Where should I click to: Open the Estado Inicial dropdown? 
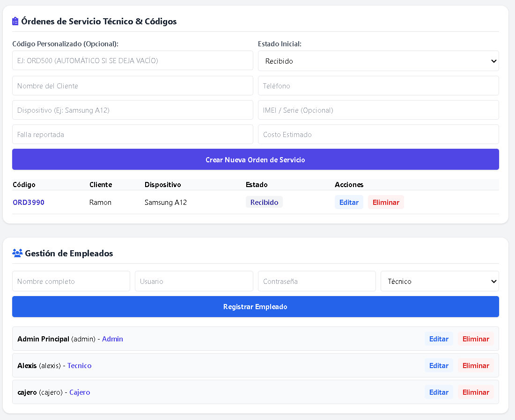pos(378,61)
